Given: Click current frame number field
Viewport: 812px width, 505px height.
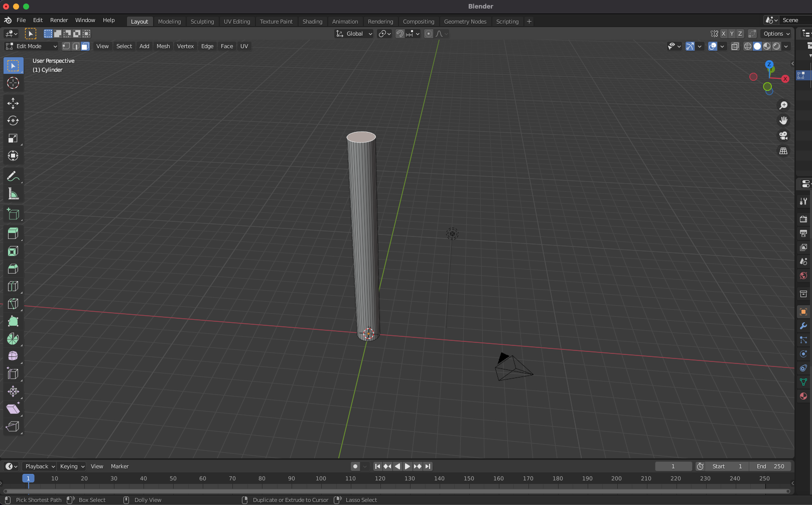Looking at the screenshot, I should (x=673, y=466).
